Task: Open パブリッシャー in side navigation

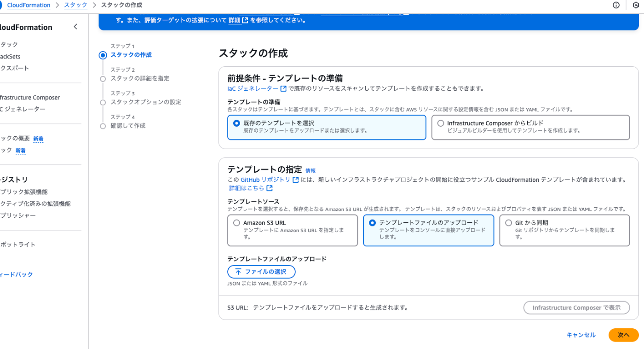Action: (18, 215)
